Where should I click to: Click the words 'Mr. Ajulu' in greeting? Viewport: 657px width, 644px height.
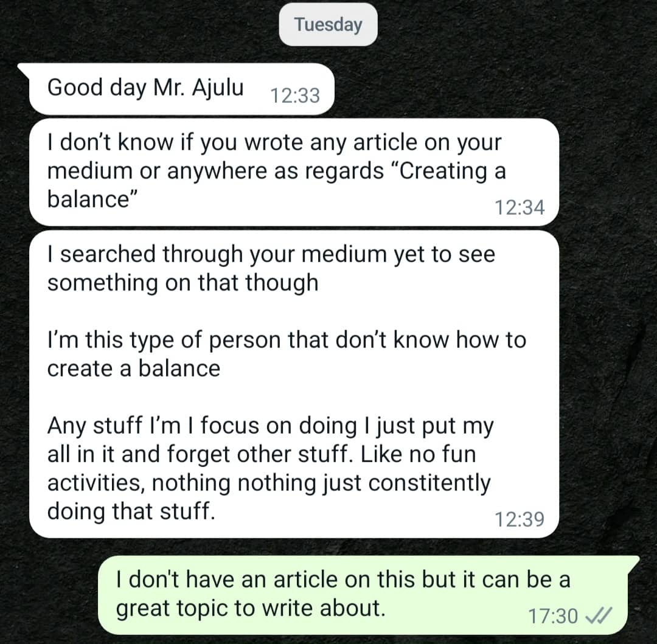click(x=198, y=88)
